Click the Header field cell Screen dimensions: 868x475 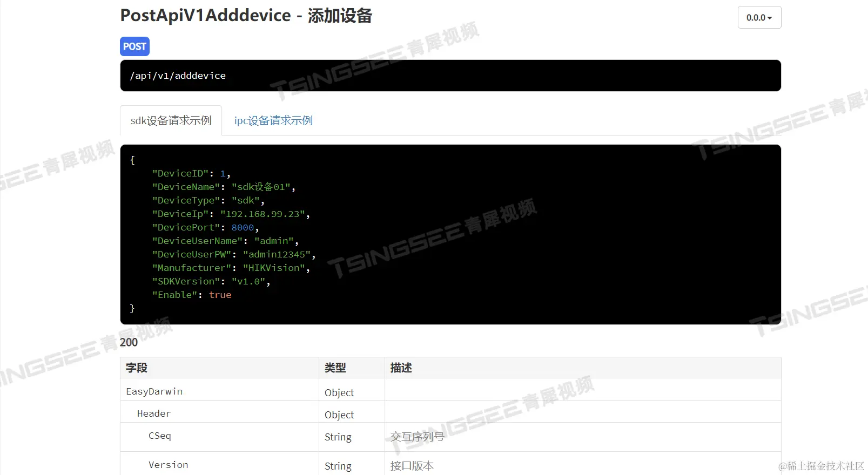tap(219, 412)
